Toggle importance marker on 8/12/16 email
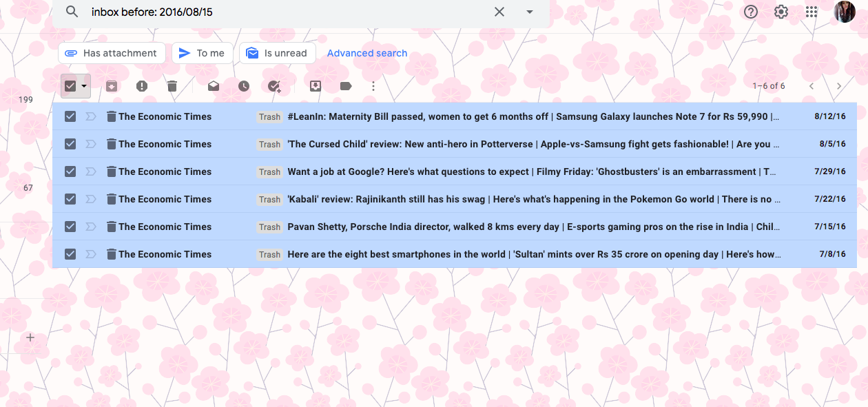 [x=91, y=116]
